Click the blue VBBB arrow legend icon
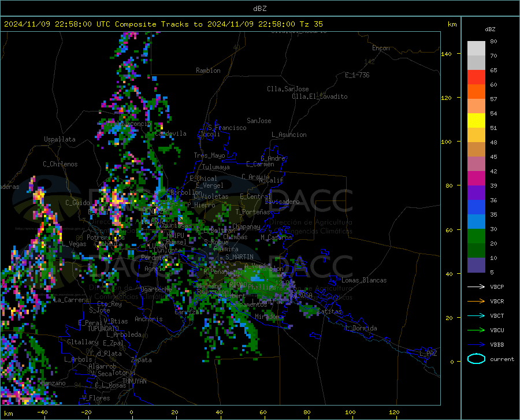 tap(476, 344)
